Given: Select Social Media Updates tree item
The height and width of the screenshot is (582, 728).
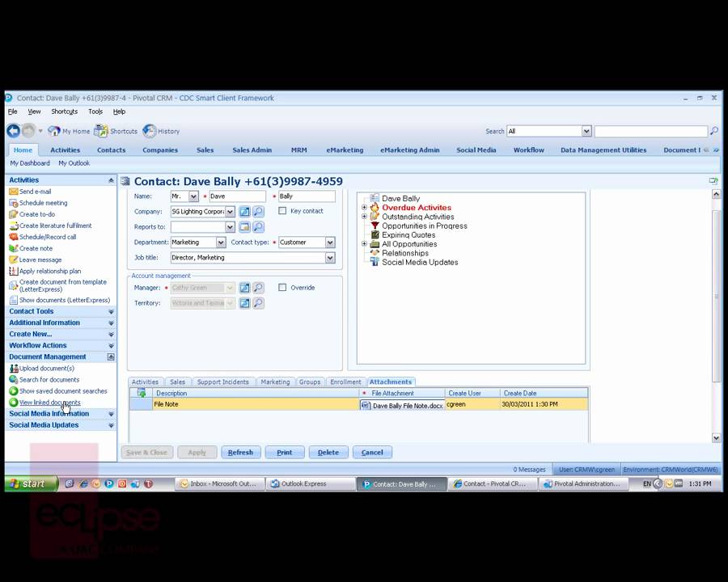Looking at the screenshot, I should pos(420,262).
